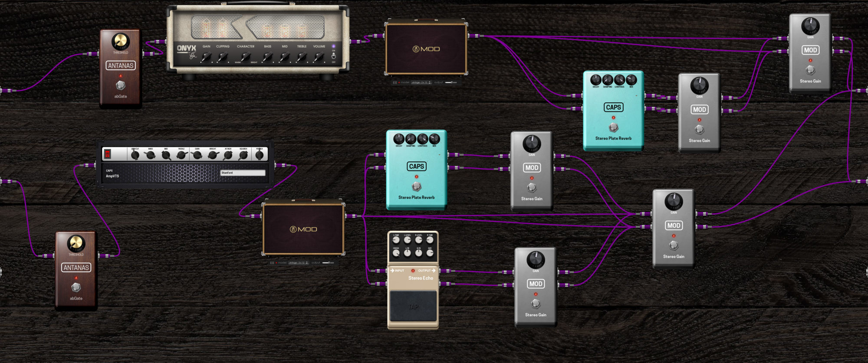Adjust output slider under the AmpVTS-fed MOD cabinet
This screenshot has width=868, height=363.
329,263
